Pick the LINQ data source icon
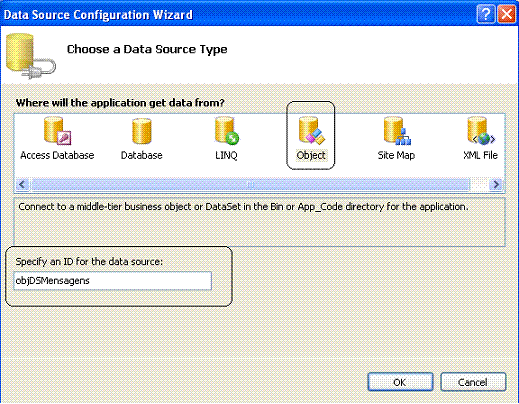The width and height of the screenshot is (519, 404). pyautogui.click(x=227, y=131)
